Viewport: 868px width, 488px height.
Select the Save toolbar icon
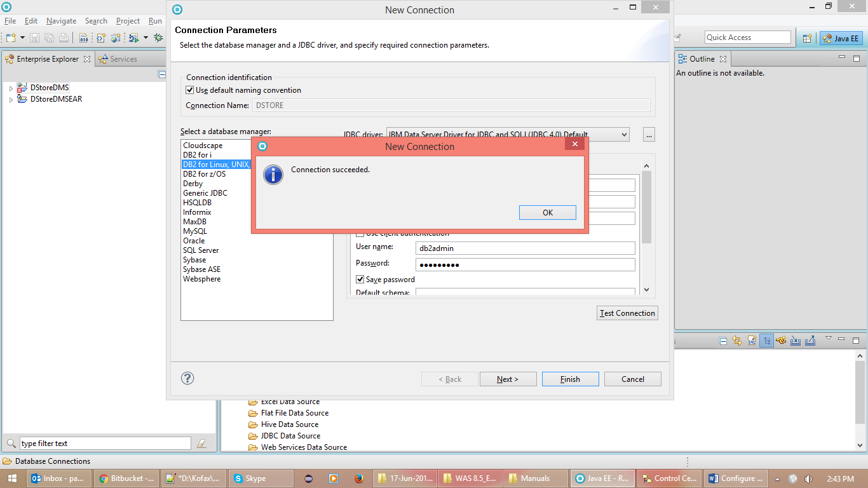click(35, 37)
